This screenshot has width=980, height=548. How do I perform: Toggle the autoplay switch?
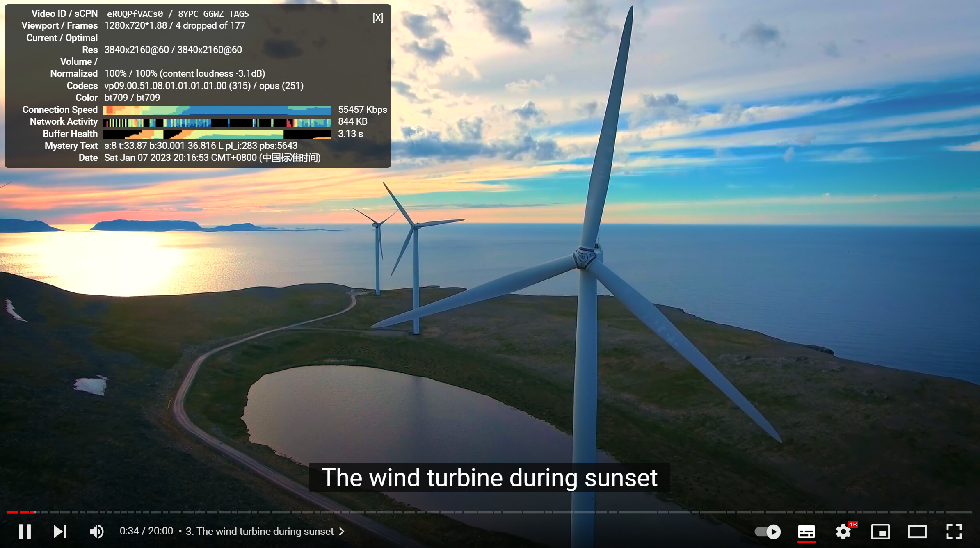pyautogui.click(x=768, y=532)
